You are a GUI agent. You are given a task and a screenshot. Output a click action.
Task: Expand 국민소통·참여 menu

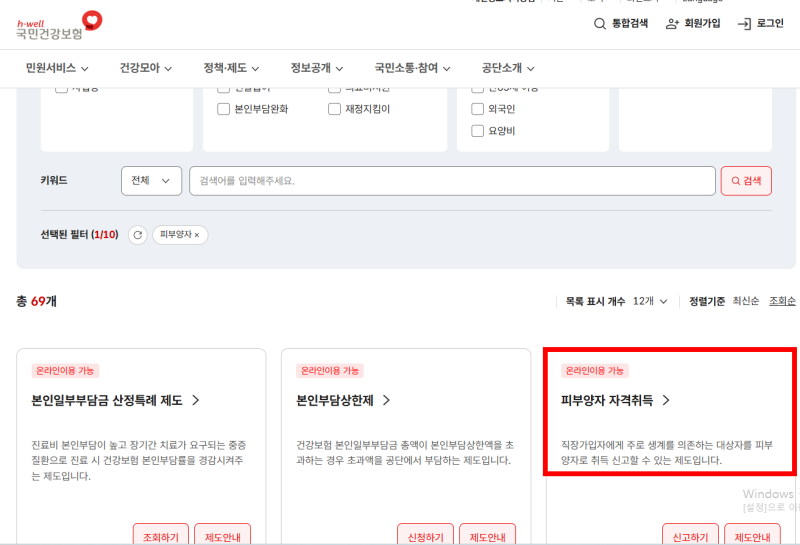point(412,68)
